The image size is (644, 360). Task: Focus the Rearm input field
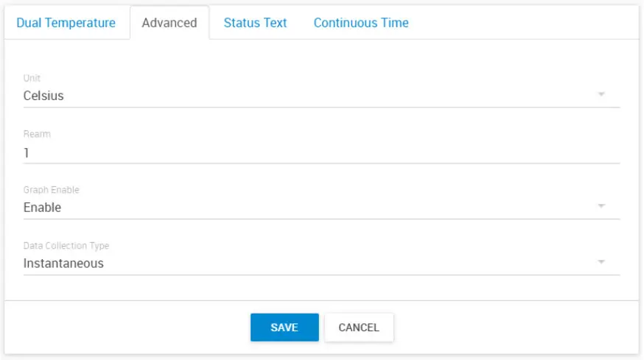click(321, 153)
